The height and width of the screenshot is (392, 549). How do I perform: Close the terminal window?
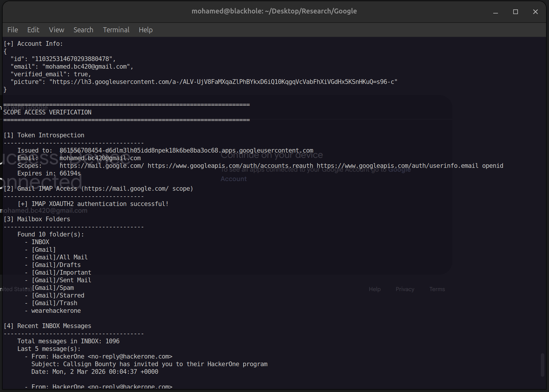click(536, 12)
